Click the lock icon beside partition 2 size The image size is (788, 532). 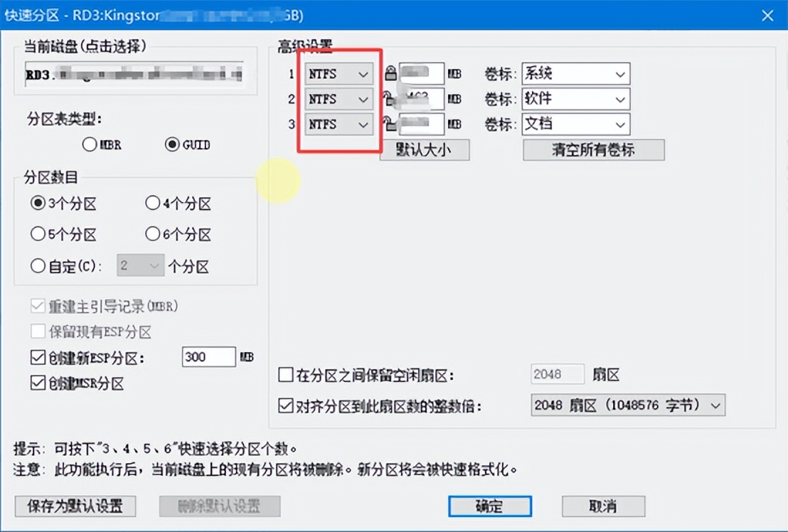click(x=390, y=99)
